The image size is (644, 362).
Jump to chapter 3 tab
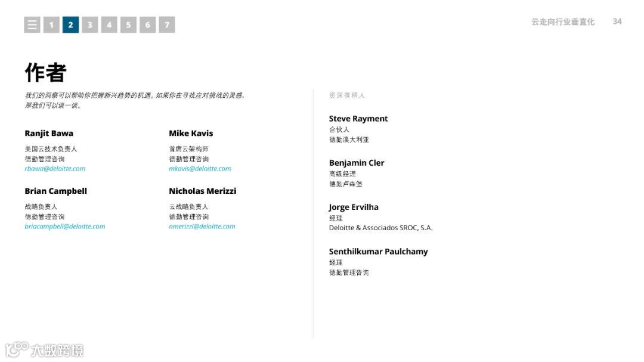click(x=90, y=24)
